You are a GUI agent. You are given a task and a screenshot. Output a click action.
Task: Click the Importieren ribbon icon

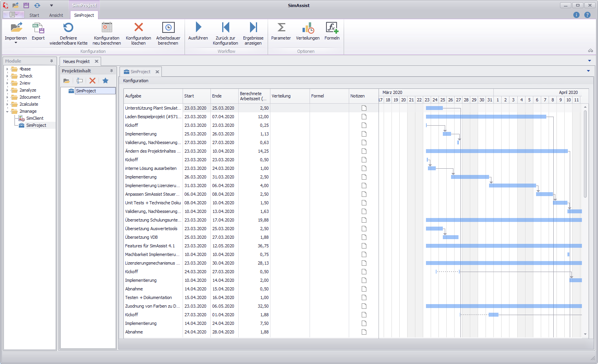pyautogui.click(x=16, y=28)
